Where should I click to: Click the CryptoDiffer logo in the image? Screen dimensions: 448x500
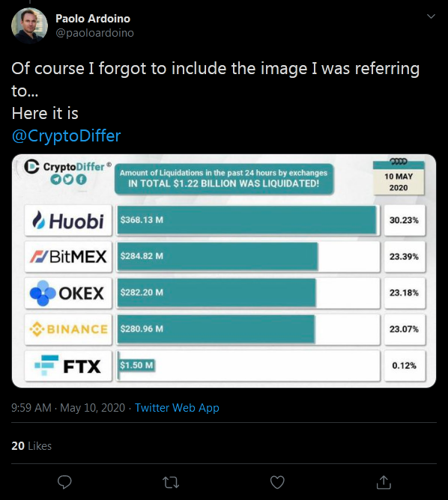point(67,171)
